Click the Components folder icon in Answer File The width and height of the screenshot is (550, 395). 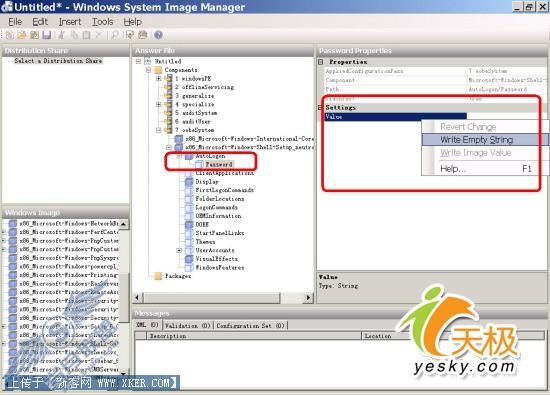pyautogui.click(x=159, y=70)
